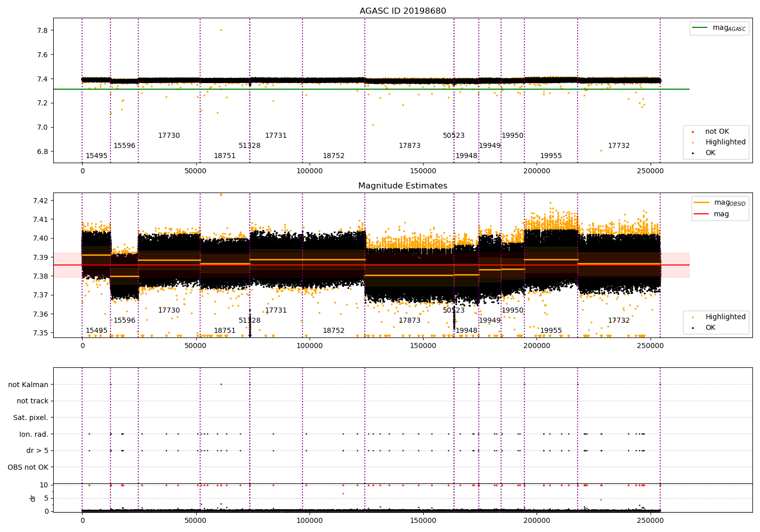Viewport: 760px width, 532px height.
Task: Click the red 'mag' legend entry
Action: pos(712,214)
